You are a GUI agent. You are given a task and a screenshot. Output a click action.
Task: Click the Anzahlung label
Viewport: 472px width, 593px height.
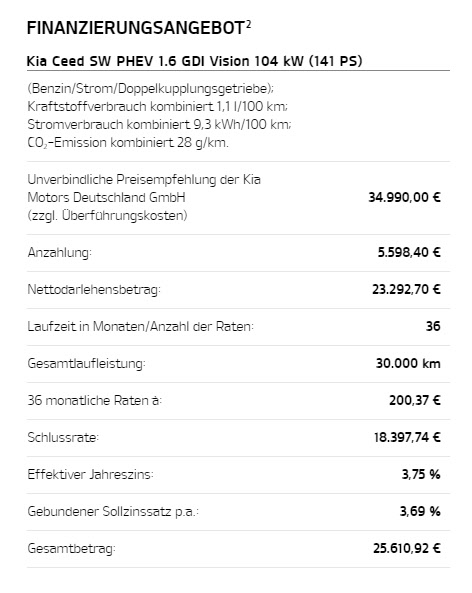pyautogui.click(x=59, y=252)
